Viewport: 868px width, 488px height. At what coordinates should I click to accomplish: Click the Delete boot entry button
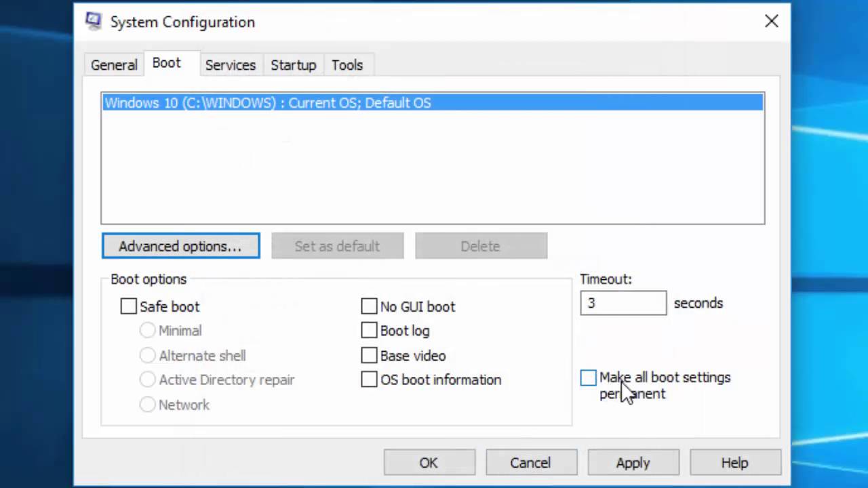481,246
